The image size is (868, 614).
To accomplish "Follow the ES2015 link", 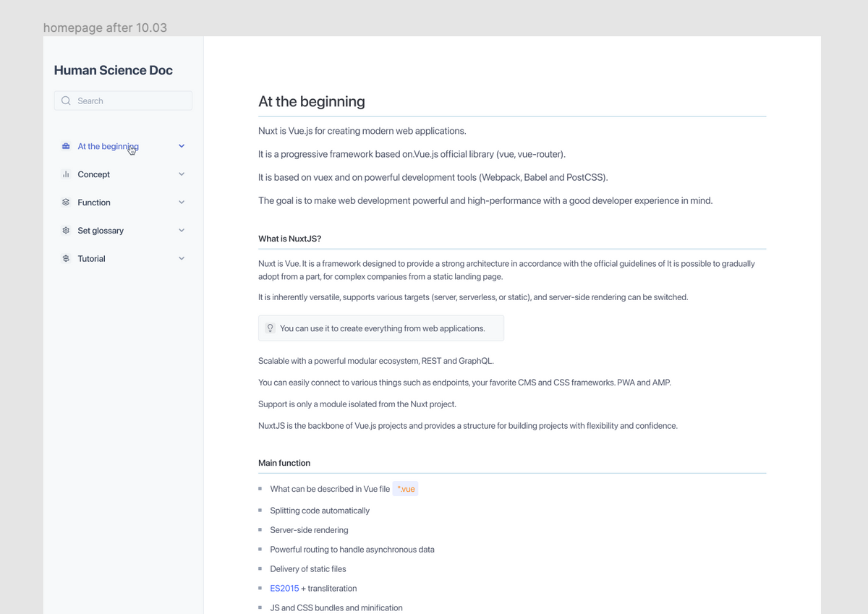I will (x=284, y=589).
